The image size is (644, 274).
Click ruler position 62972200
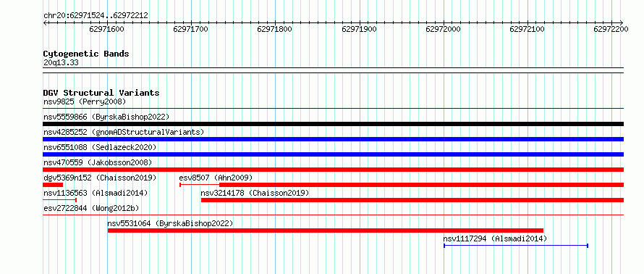pos(611,29)
